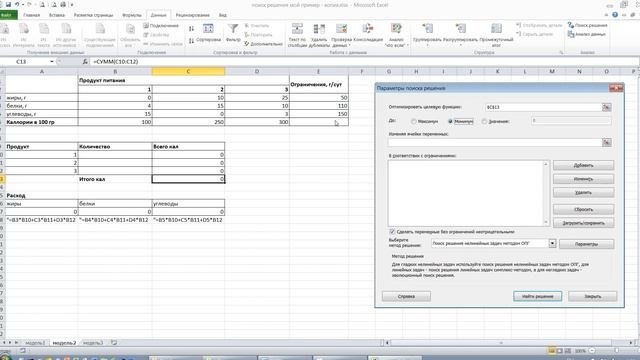Click the Sort descending Z-A icon

click(x=191, y=40)
